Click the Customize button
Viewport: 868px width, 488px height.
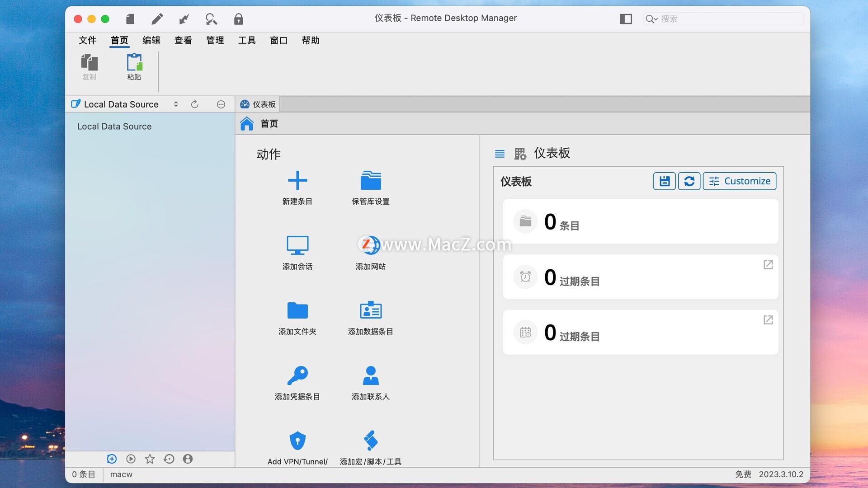click(x=740, y=181)
